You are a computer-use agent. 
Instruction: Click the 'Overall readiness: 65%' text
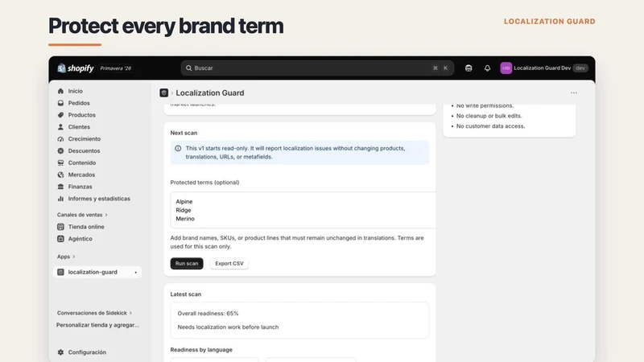tap(208, 313)
